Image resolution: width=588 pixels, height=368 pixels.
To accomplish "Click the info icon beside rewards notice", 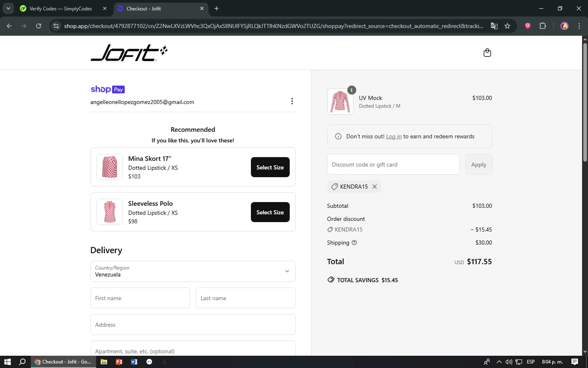I will point(338,137).
